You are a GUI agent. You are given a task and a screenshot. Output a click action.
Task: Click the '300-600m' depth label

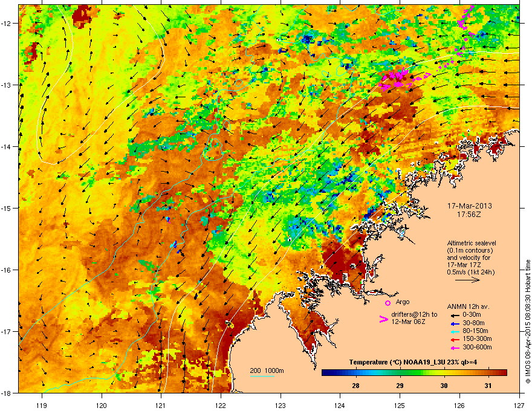pyautogui.click(x=477, y=347)
